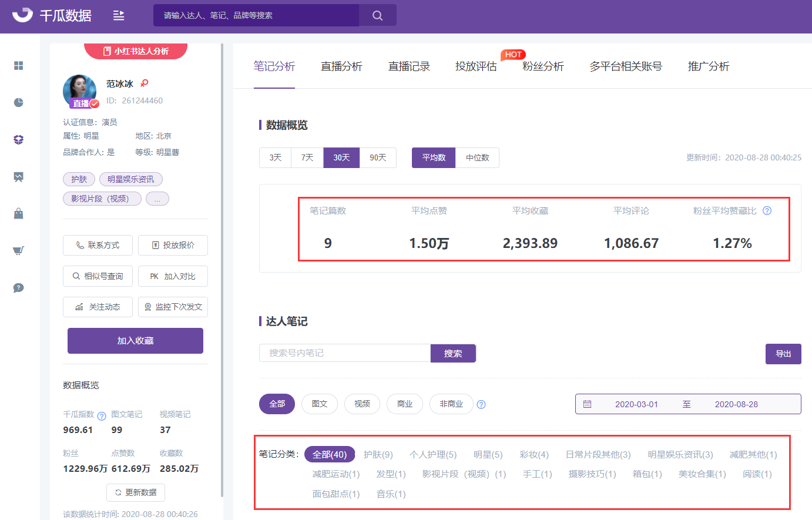
Task: Switch to the 投放评估 tab
Action: tap(476, 66)
